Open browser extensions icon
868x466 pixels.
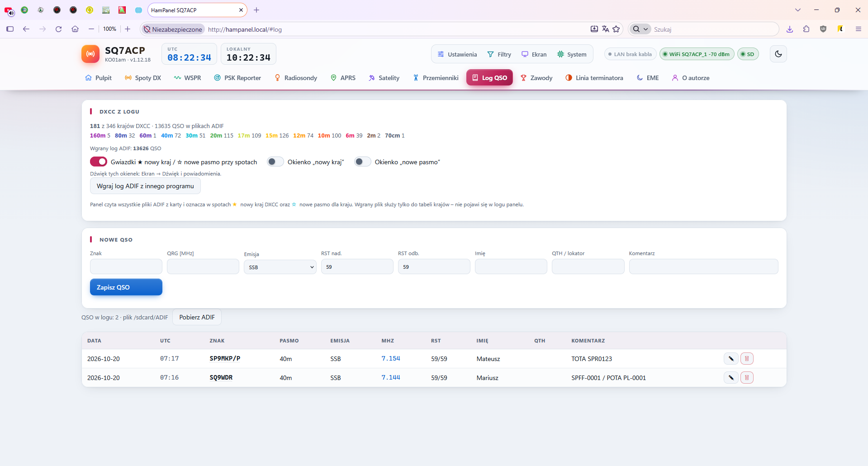806,29
